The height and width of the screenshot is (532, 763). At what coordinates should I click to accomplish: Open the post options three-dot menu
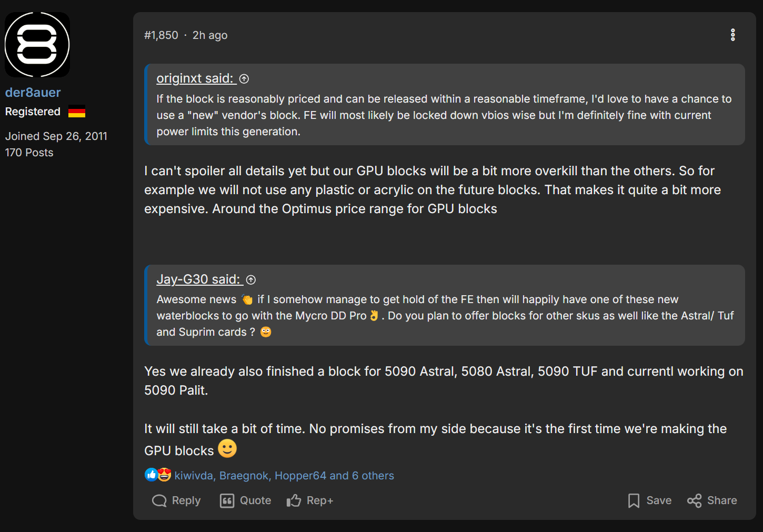tap(732, 35)
